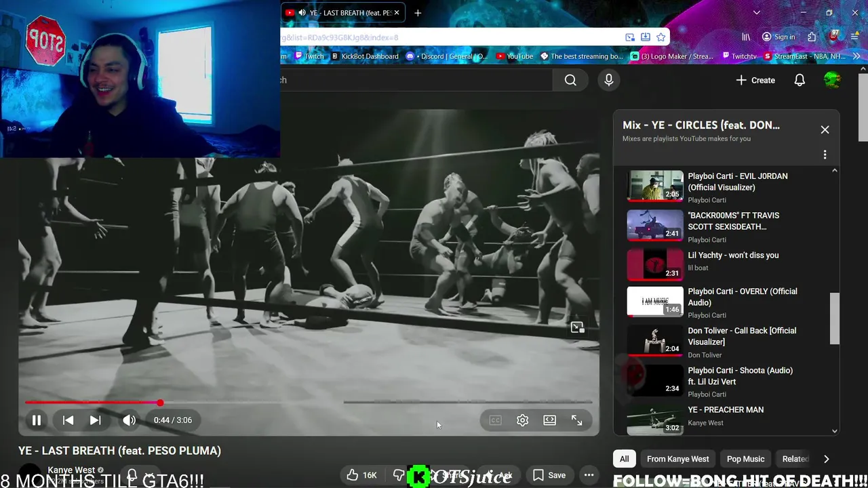Show more bookmarks with the double chevron
The image size is (868, 488).
click(856, 56)
